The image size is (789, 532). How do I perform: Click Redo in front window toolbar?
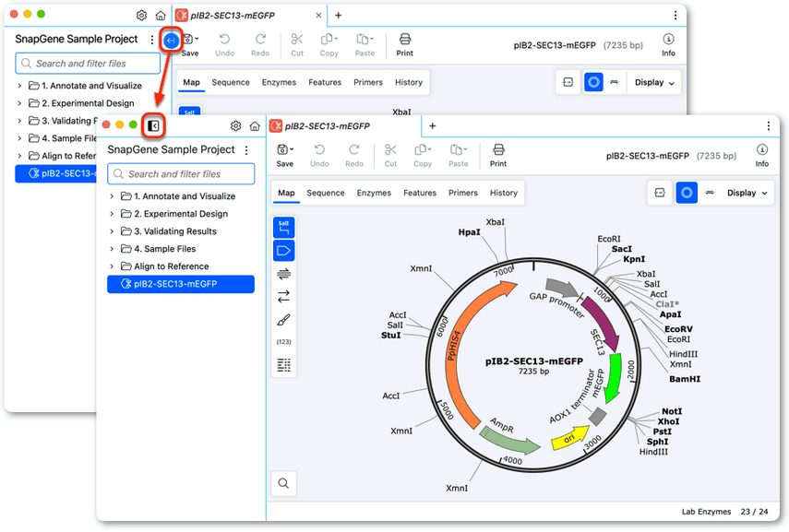[354, 155]
